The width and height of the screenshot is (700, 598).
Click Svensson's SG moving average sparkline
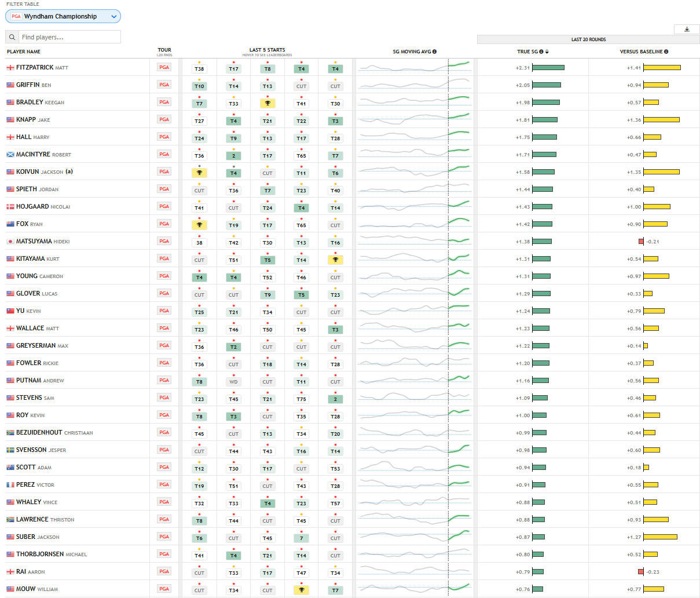(x=414, y=449)
